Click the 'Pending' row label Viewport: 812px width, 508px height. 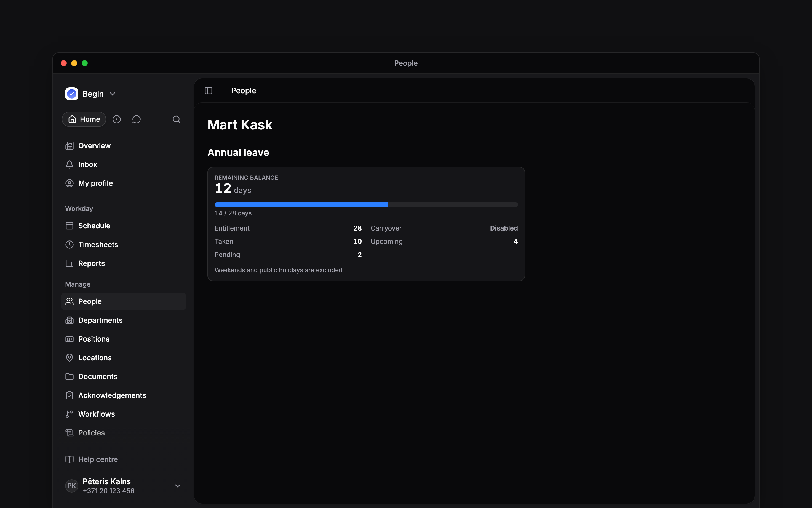coord(227,255)
